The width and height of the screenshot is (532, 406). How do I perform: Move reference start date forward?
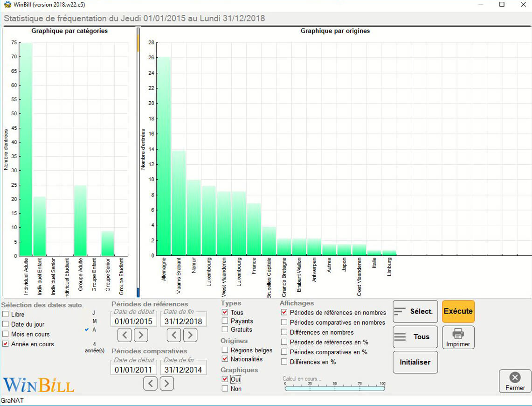click(x=141, y=335)
